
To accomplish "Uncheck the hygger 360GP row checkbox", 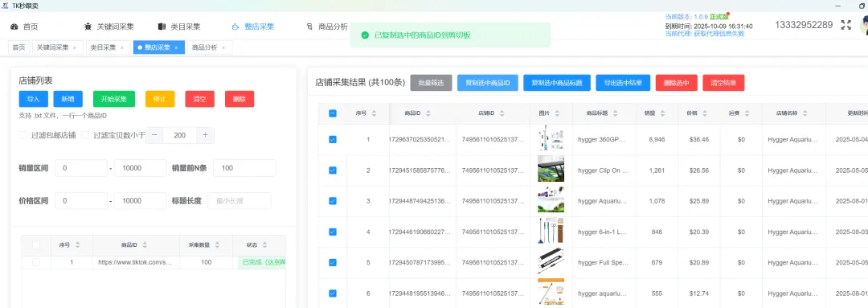I will coord(333,140).
